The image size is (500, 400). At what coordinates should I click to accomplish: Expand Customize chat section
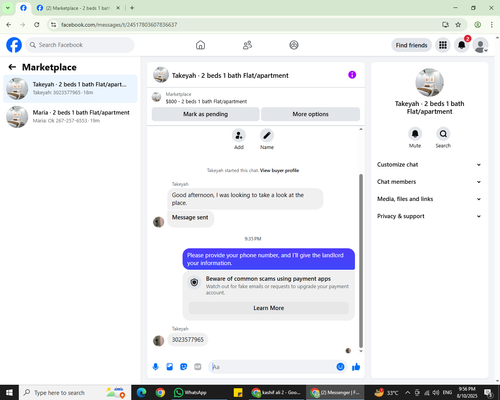click(429, 165)
